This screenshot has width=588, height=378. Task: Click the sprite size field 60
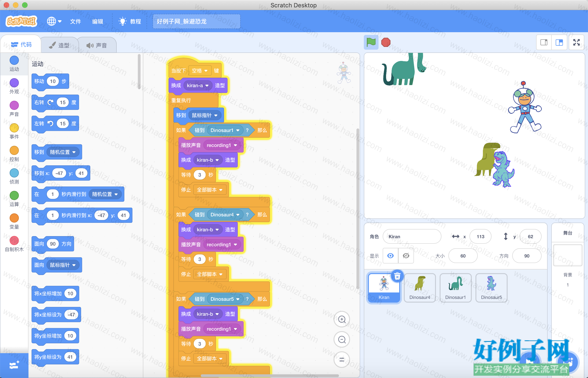463,256
